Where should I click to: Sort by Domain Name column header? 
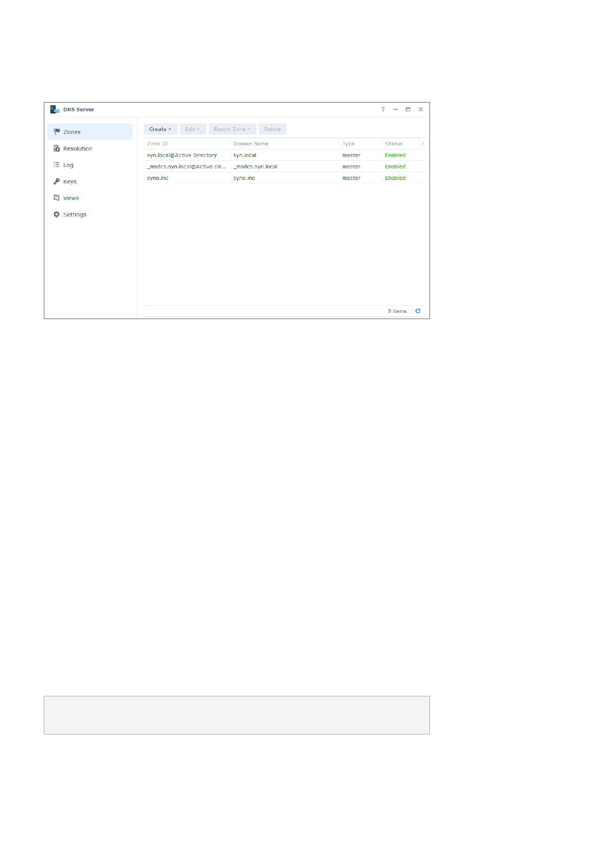pos(251,144)
